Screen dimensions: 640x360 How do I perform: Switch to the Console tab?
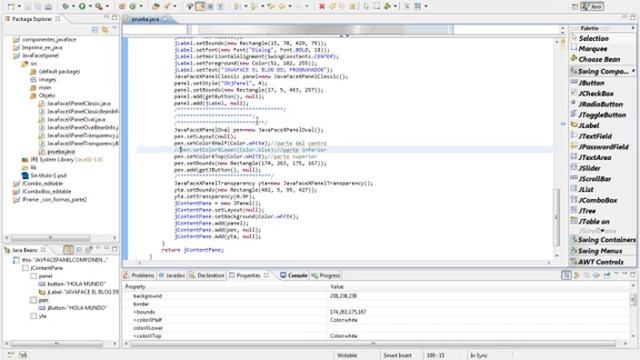[x=293, y=276]
